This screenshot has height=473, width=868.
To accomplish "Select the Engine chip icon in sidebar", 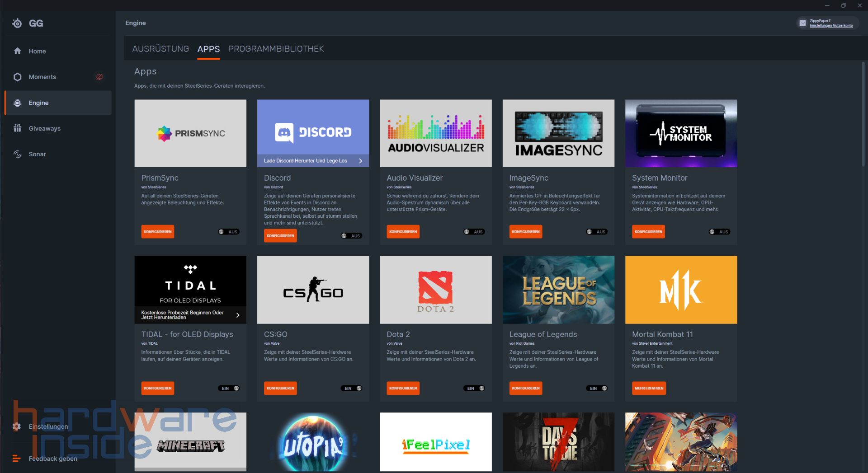I will 18,103.
